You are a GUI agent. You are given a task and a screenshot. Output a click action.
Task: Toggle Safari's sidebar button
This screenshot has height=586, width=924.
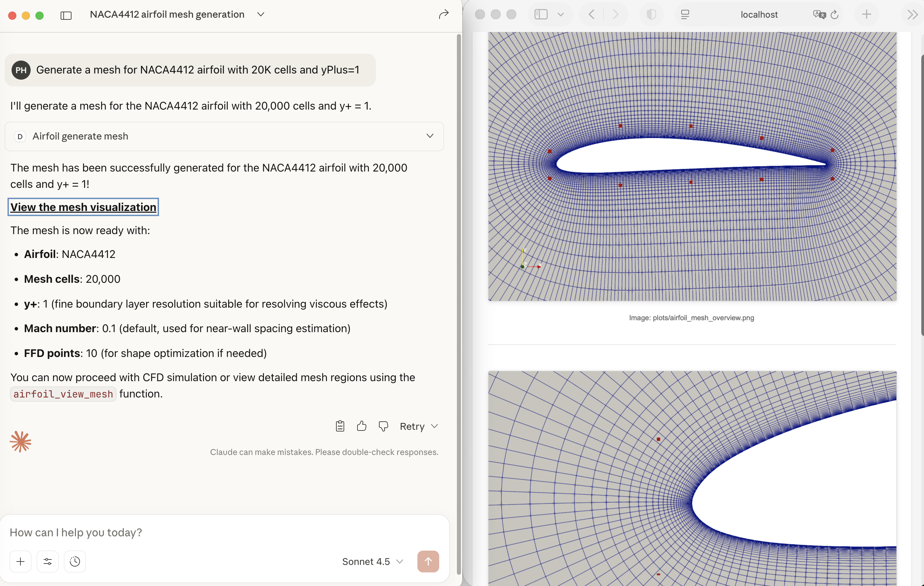(541, 15)
